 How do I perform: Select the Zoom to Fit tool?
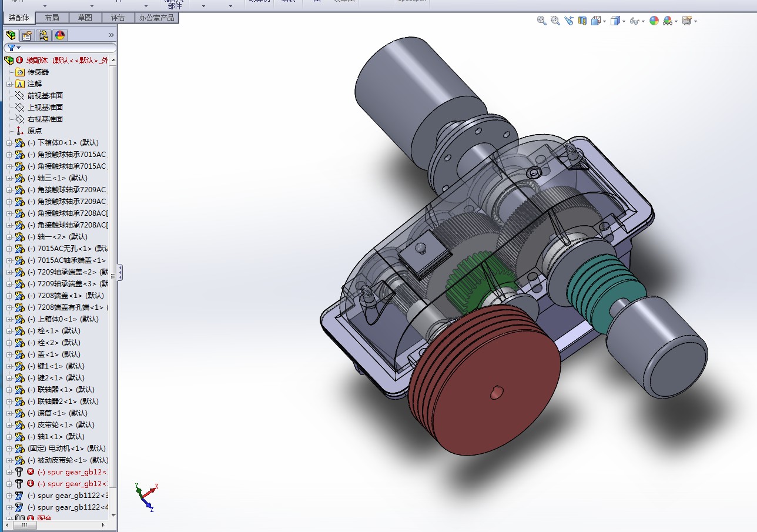tap(541, 21)
